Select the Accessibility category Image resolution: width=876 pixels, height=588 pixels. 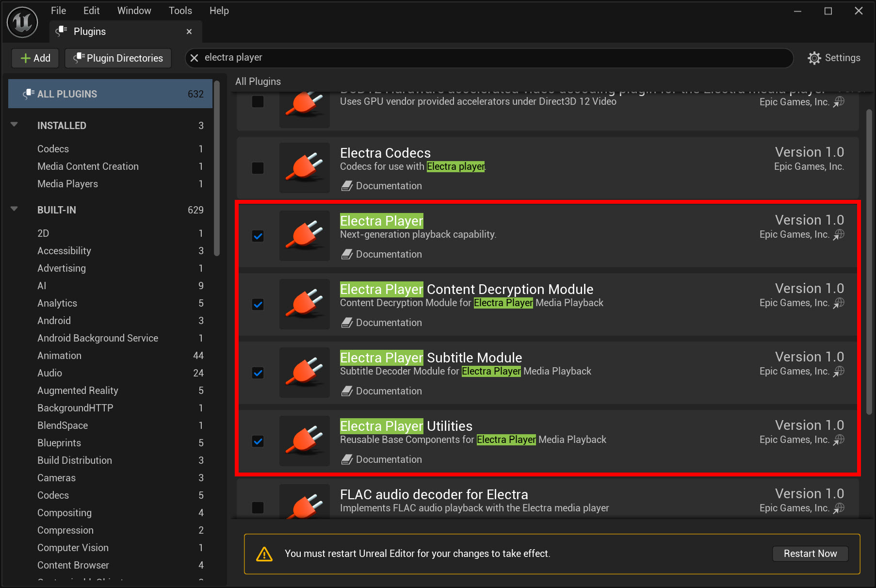[x=110, y=251]
